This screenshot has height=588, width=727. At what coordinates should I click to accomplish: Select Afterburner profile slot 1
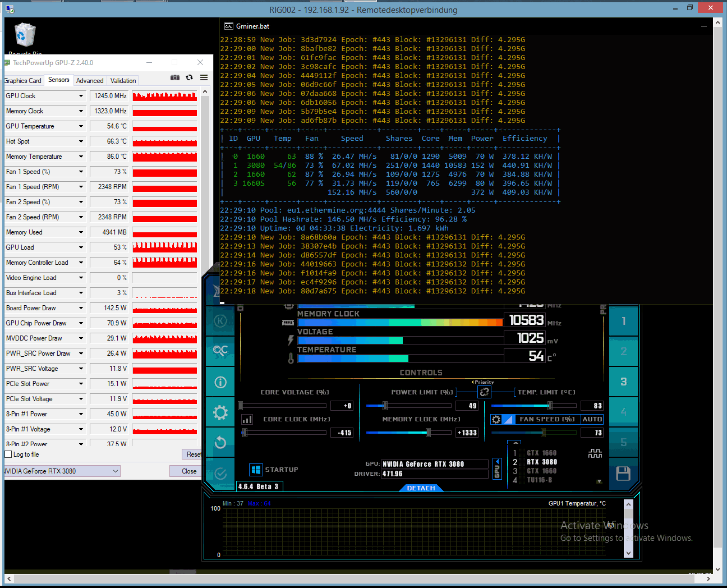(x=623, y=321)
